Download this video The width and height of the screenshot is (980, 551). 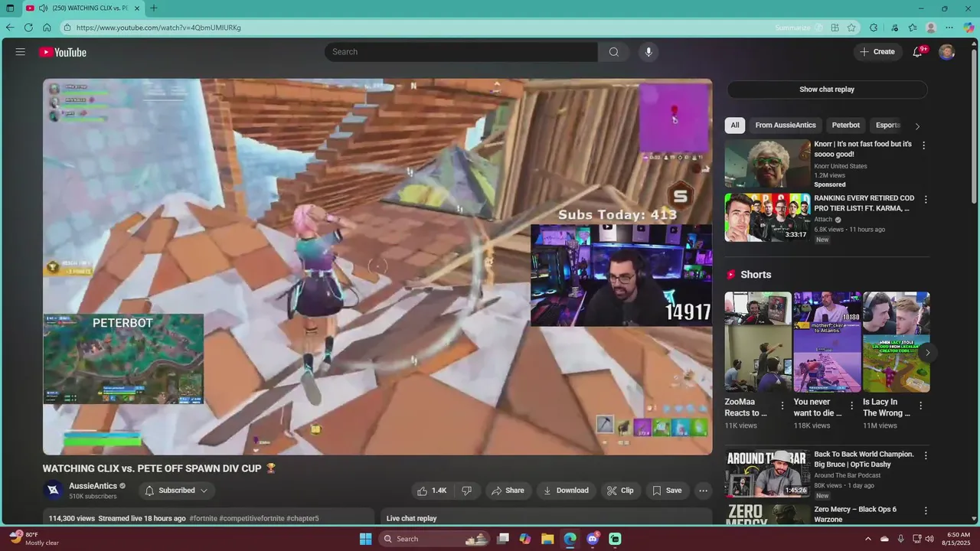(566, 491)
